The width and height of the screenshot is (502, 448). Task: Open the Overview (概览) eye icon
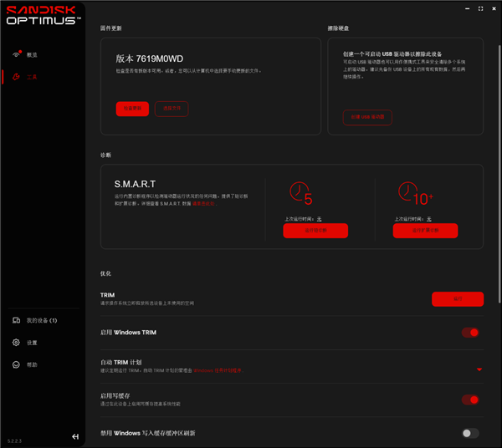[16, 54]
